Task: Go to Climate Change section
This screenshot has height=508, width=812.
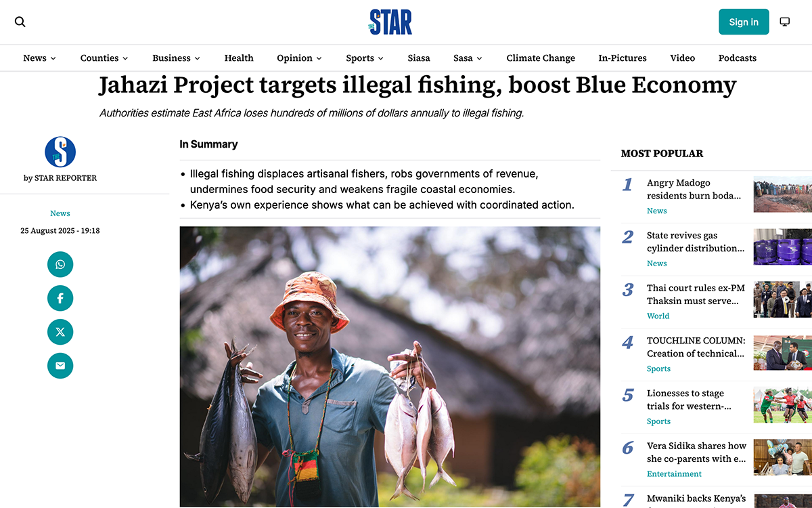Action: pyautogui.click(x=541, y=58)
